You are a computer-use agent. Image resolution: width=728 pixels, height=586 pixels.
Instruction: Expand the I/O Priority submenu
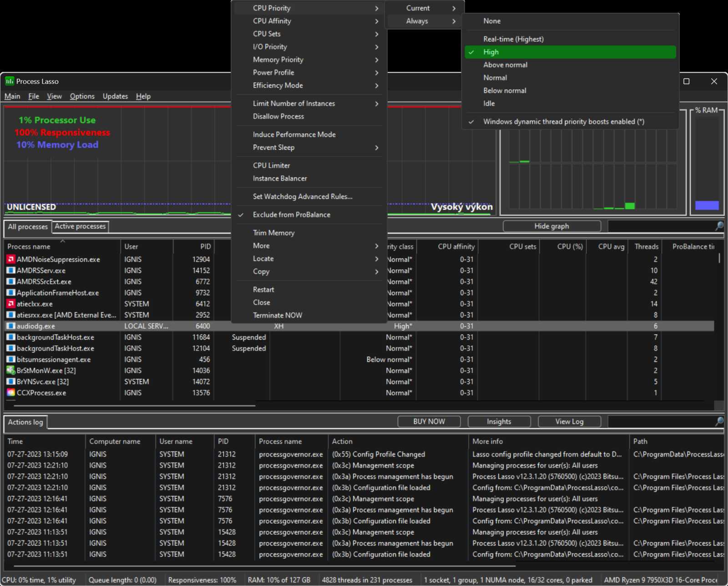click(309, 47)
